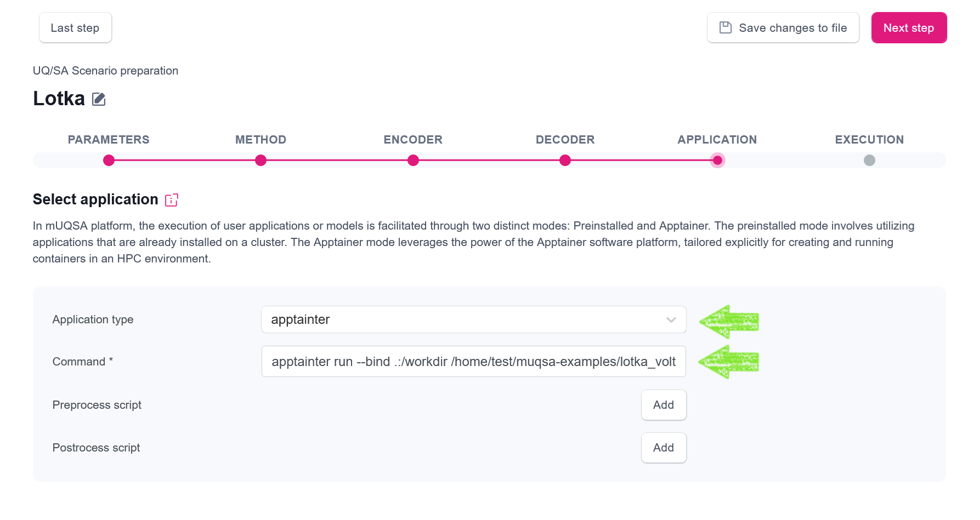Click the 'Command *' label
This screenshot has width=980, height=520.
pos(83,362)
